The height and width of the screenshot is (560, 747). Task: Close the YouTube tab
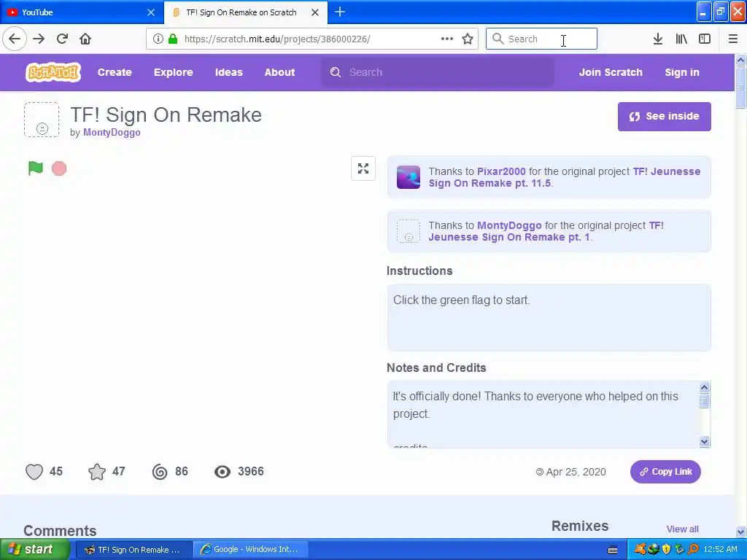(x=150, y=12)
